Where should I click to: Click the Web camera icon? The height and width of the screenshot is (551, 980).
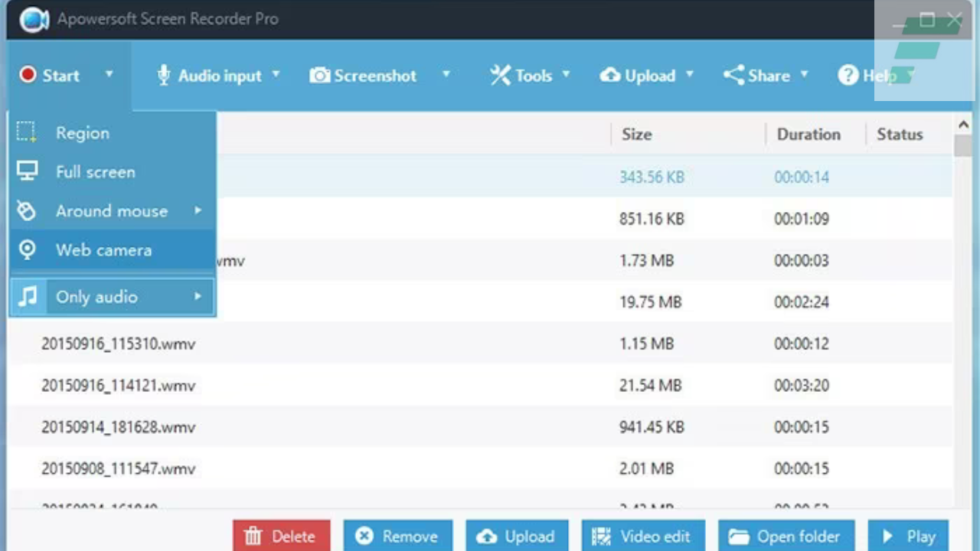(27, 249)
